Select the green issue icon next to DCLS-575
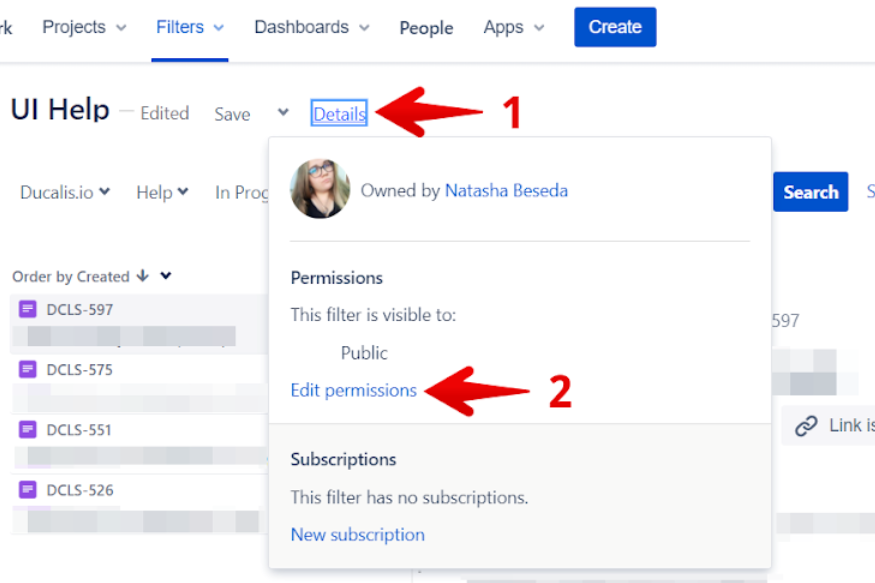Screen dimensions: 875x583 (x=26, y=369)
